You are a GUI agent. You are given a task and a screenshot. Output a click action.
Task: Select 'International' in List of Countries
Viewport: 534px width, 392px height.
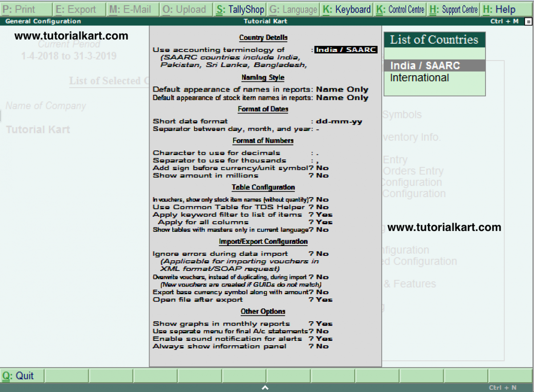pos(419,77)
